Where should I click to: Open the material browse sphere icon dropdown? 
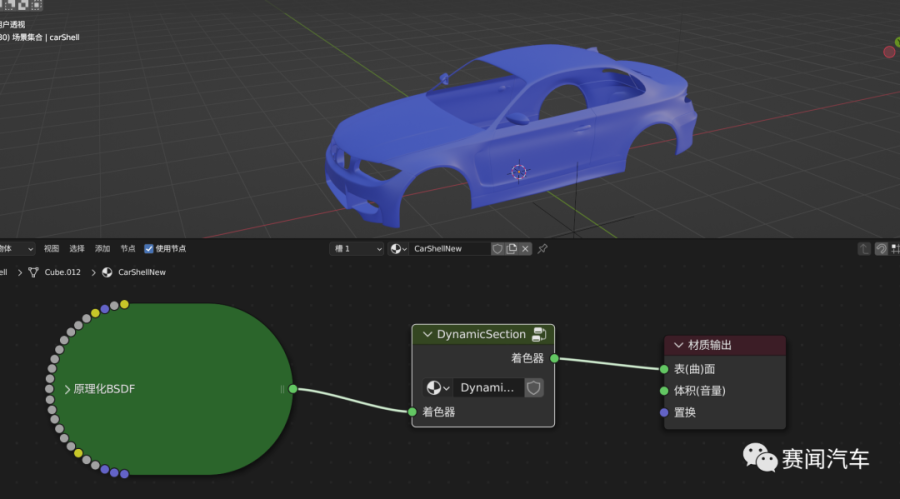[399, 249]
